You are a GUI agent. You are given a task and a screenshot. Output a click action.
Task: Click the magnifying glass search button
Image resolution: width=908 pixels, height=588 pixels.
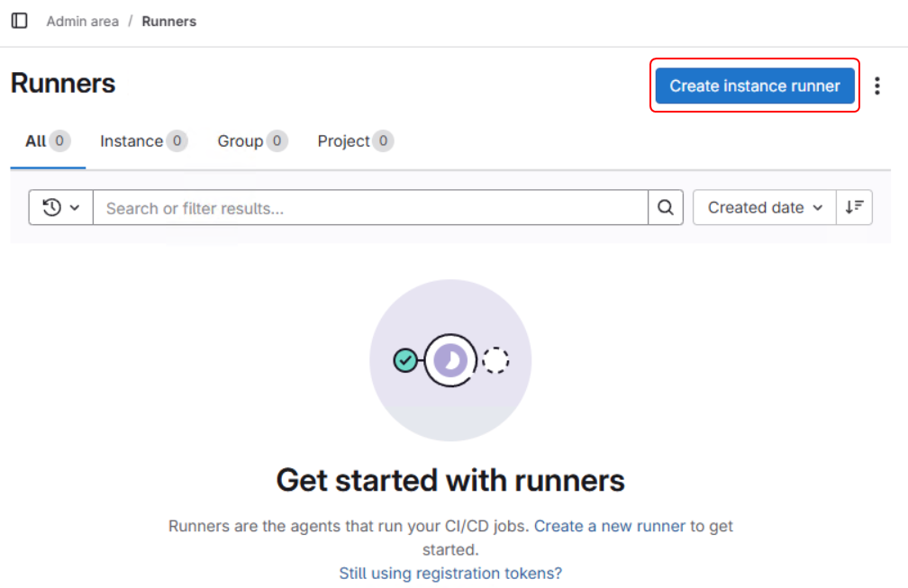tap(666, 208)
